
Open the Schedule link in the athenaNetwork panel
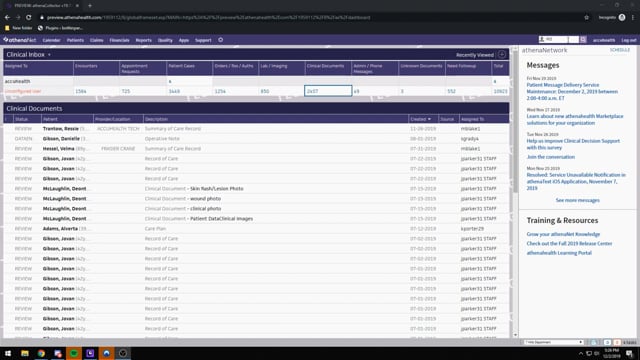pos(620,50)
